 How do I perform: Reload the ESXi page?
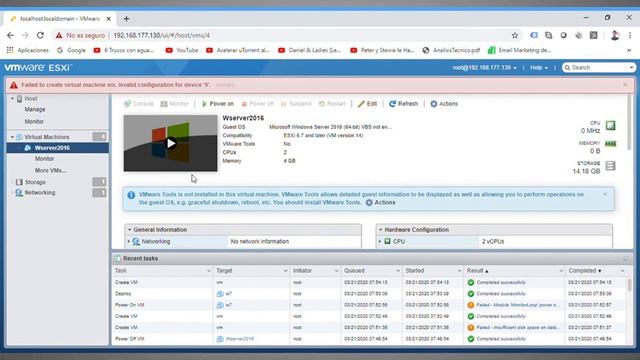pyautogui.click(x=40, y=36)
